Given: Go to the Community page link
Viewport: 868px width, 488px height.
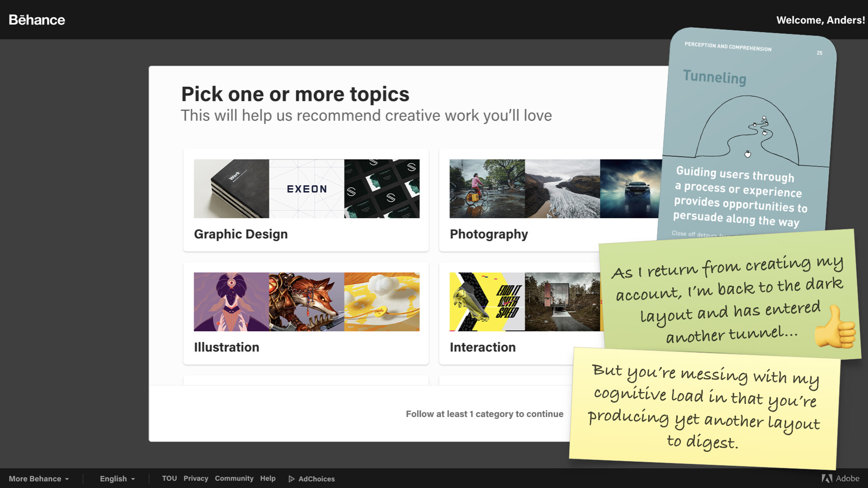Looking at the screenshot, I should coord(234,478).
